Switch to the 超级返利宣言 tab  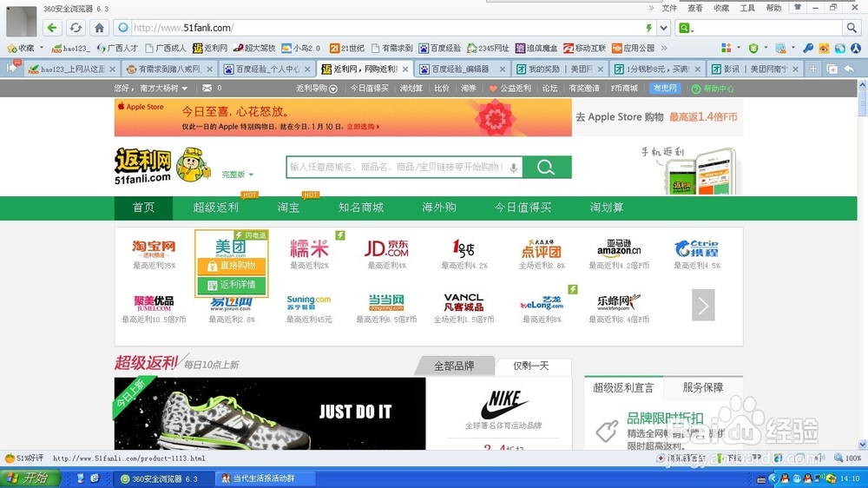pos(623,388)
